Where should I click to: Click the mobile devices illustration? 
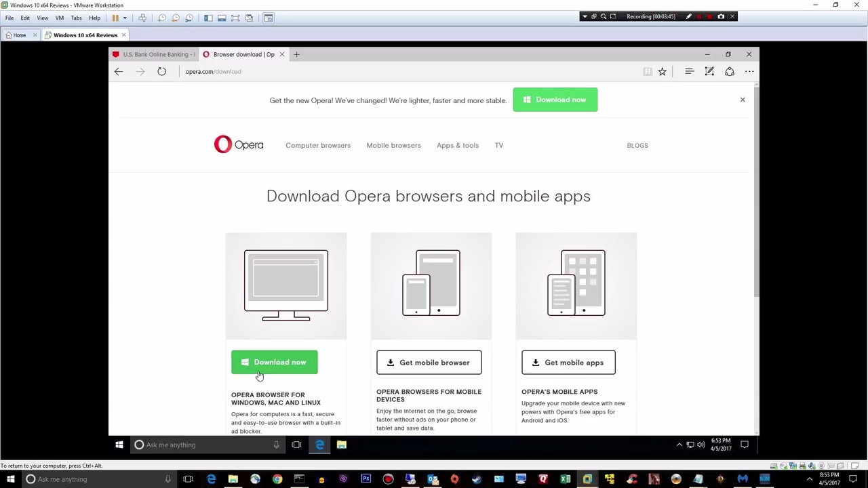(431, 283)
